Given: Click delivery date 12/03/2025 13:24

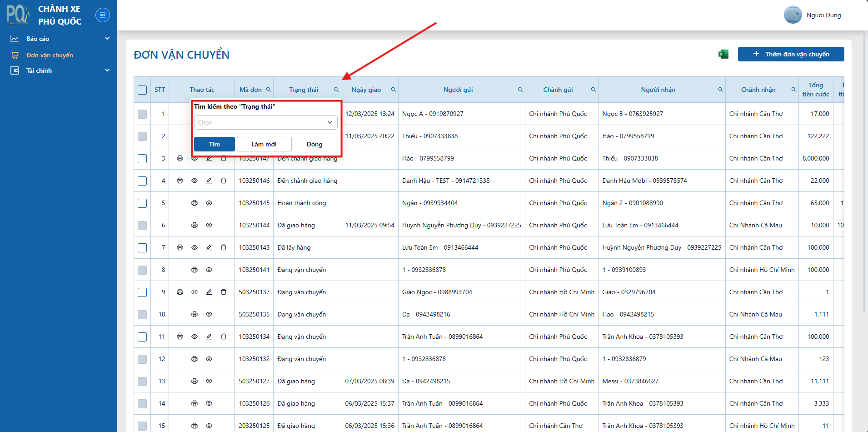Looking at the screenshot, I should (370, 114).
